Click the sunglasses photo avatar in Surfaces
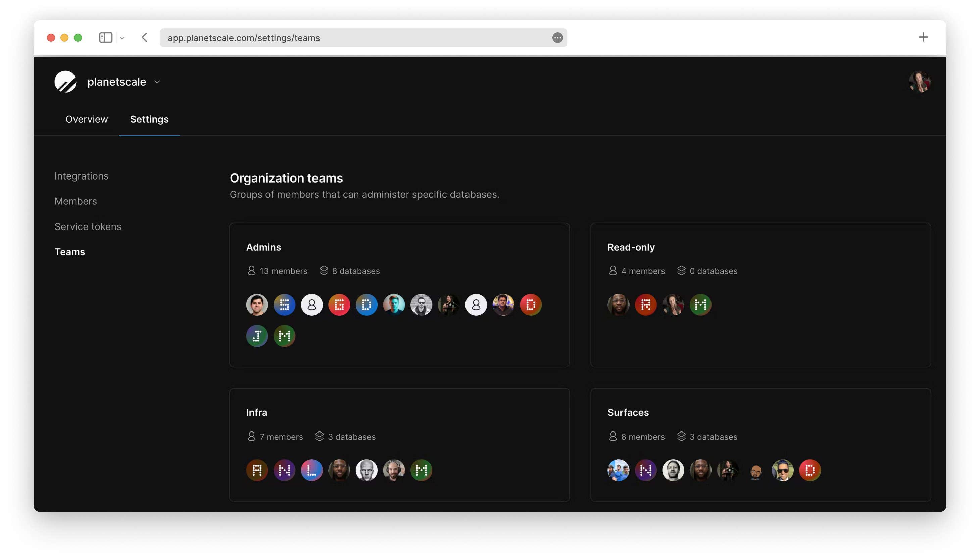980x559 pixels. (x=783, y=470)
